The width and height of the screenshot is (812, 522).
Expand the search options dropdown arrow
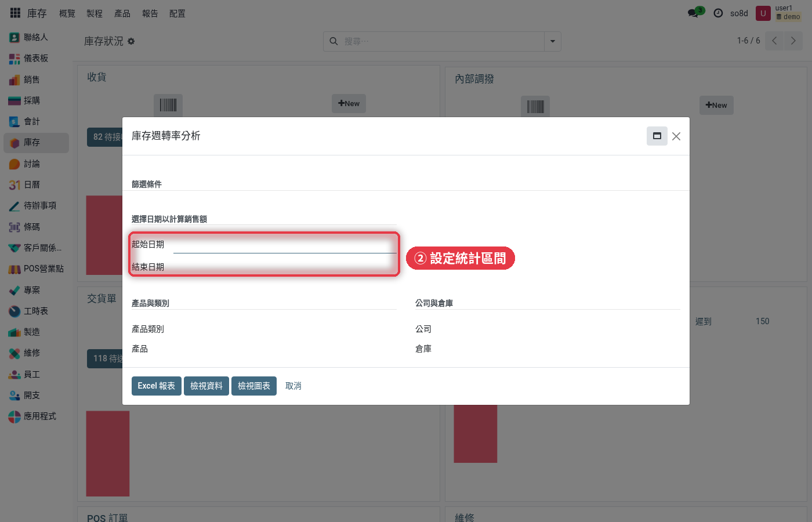(x=553, y=41)
